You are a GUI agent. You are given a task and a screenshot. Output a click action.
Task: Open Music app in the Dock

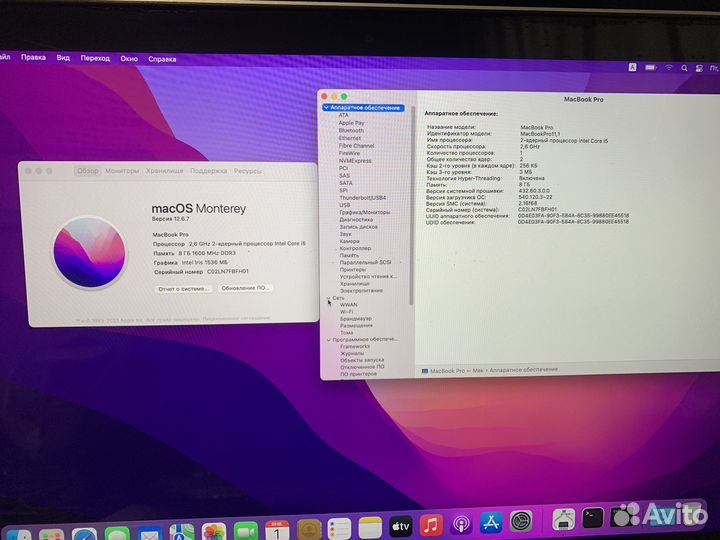click(x=431, y=525)
